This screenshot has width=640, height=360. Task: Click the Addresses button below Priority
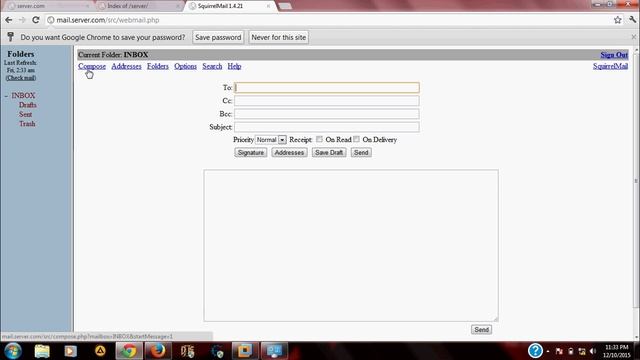point(289,152)
